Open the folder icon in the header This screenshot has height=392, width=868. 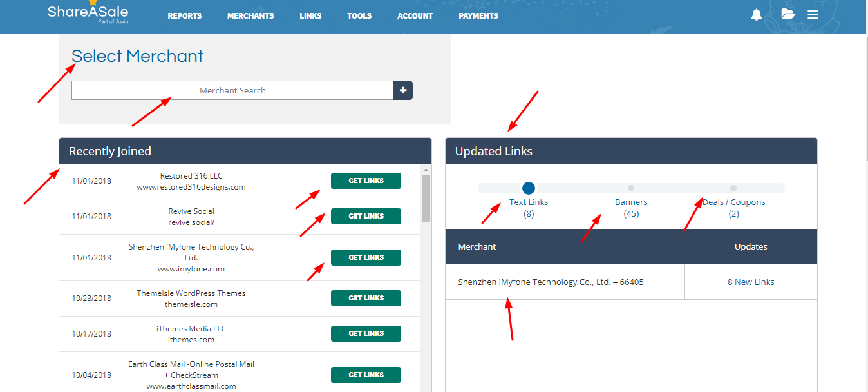pyautogui.click(x=788, y=14)
